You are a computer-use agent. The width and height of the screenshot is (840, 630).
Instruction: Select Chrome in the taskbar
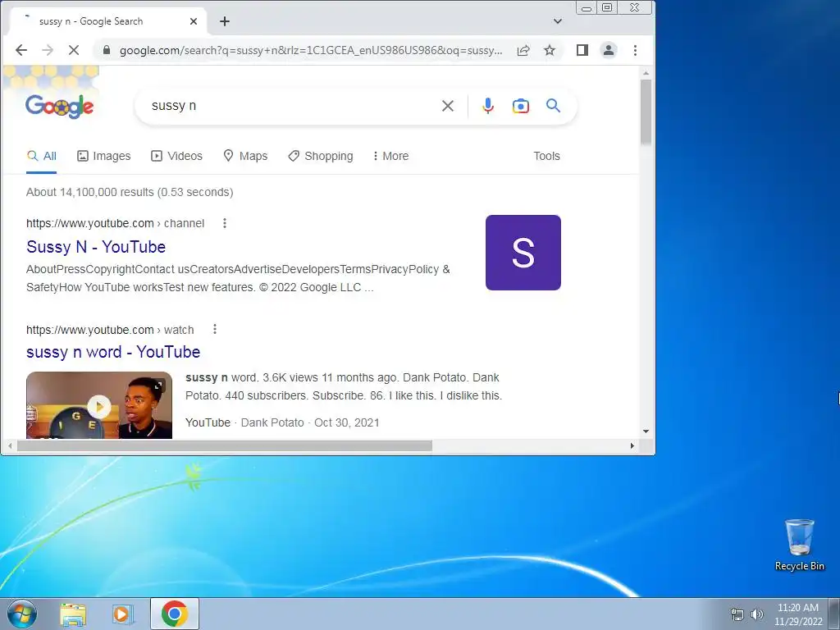[175, 614]
